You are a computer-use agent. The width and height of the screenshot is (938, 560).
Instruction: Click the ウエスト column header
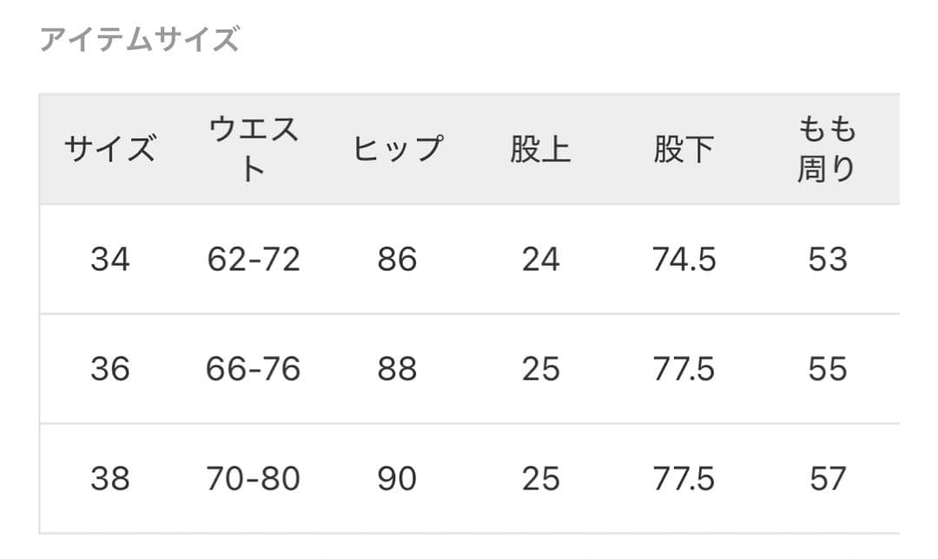point(254,149)
